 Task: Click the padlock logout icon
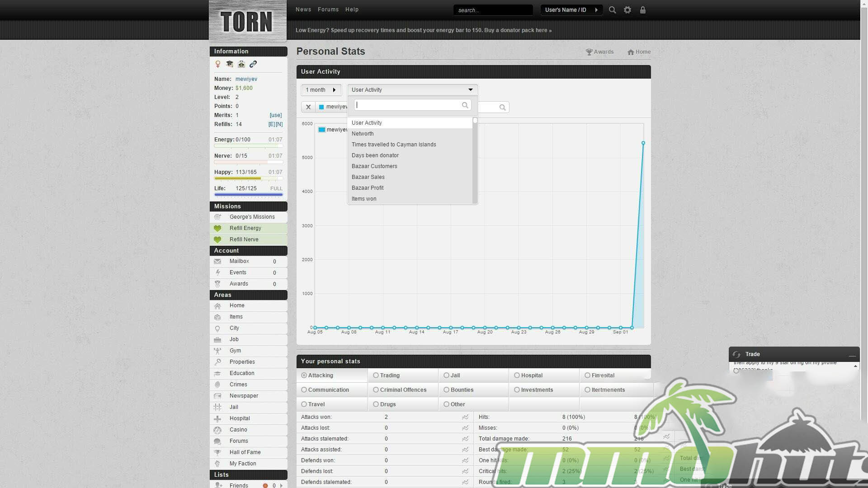tap(642, 10)
